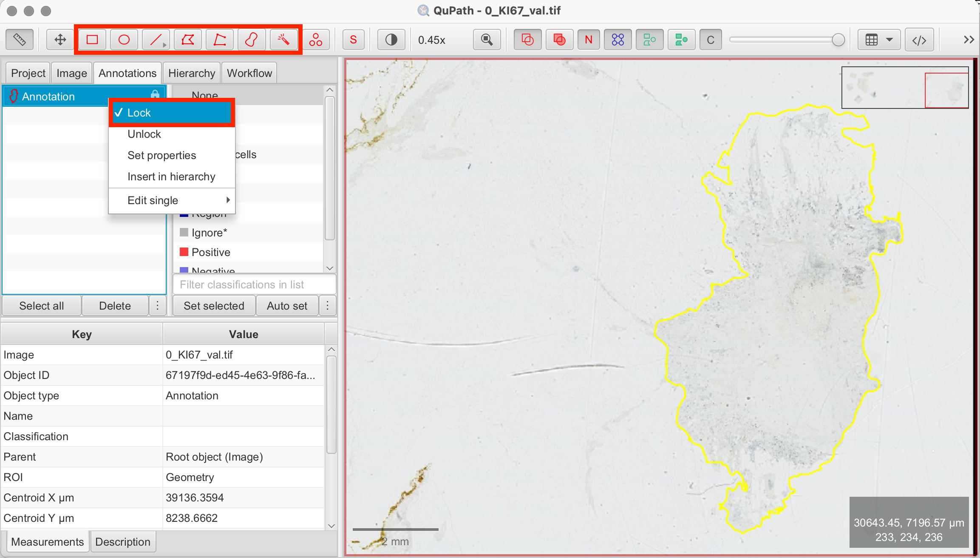The width and height of the screenshot is (980, 558).
Task: Choose the Polygon annotation tool
Action: (x=188, y=40)
